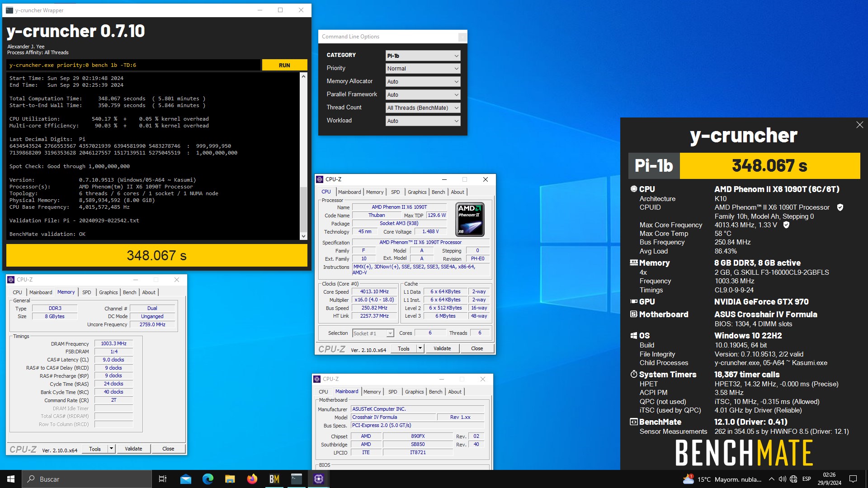Switch to Mainboard tab in CPU tab CPU-Z window
This screenshot has width=868, height=488.
tap(349, 192)
